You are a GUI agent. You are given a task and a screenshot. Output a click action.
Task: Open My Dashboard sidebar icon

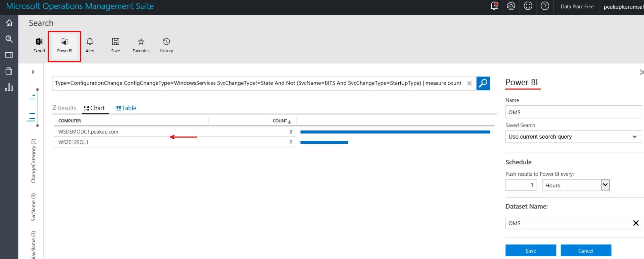[9, 55]
